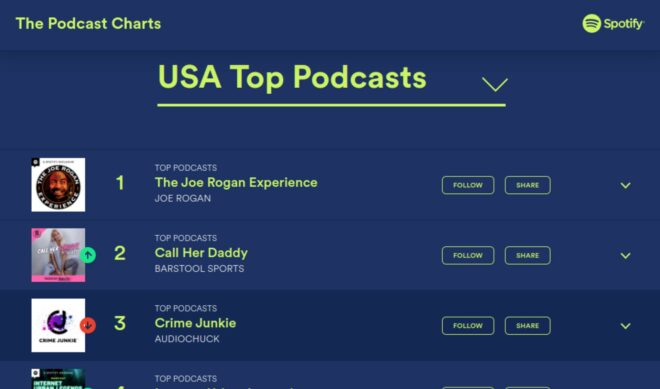The image size is (660, 389).
Task: Click the AUDIOCHUCK publisher text
Action: point(187,339)
